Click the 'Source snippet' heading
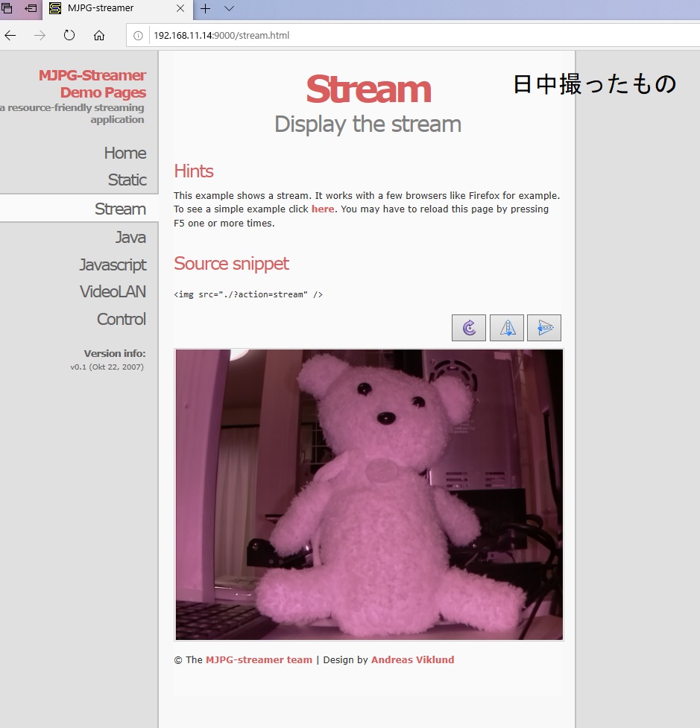 pos(231,264)
